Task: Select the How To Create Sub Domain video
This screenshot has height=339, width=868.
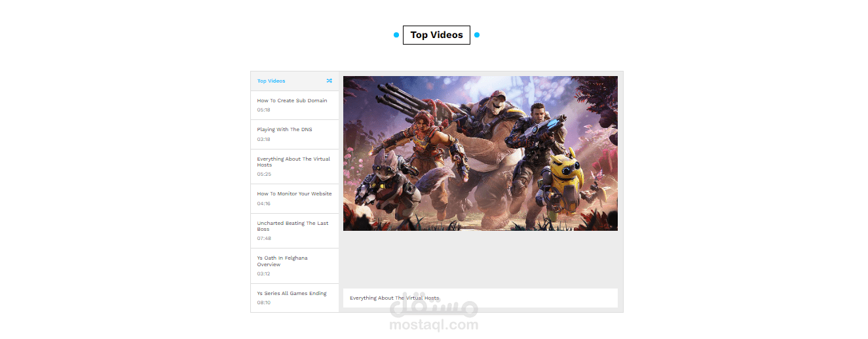Action: pos(295,105)
